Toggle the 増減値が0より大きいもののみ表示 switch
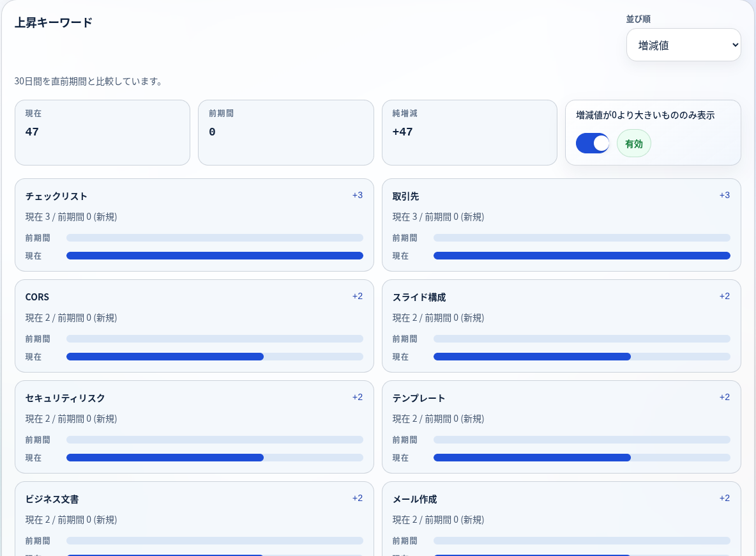 point(592,143)
